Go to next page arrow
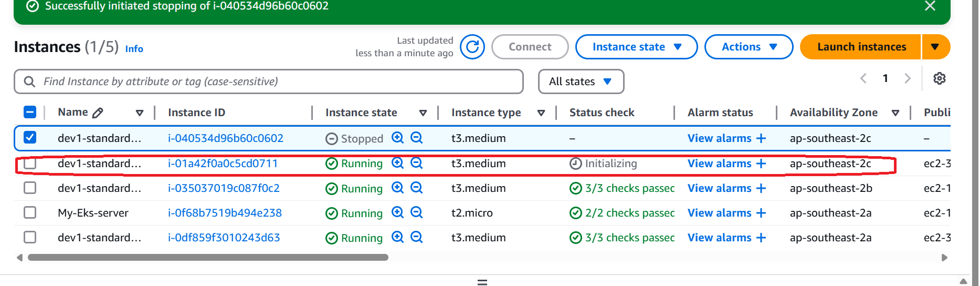The height and width of the screenshot is (286, 980). (x=908, y=78)
